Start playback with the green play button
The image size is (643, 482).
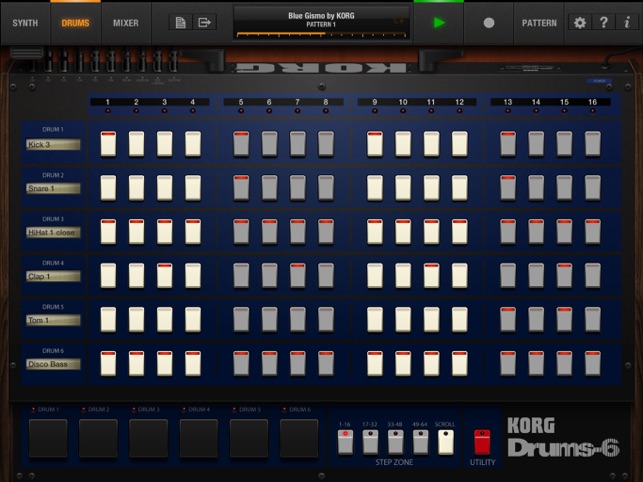pos(439,23)
